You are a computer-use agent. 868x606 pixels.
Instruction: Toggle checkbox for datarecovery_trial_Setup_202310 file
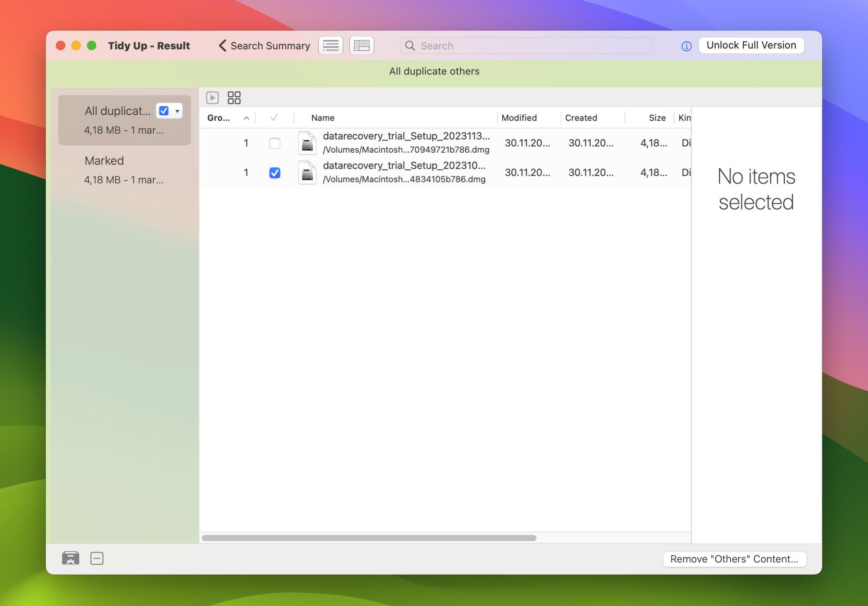tap(274, 172)
